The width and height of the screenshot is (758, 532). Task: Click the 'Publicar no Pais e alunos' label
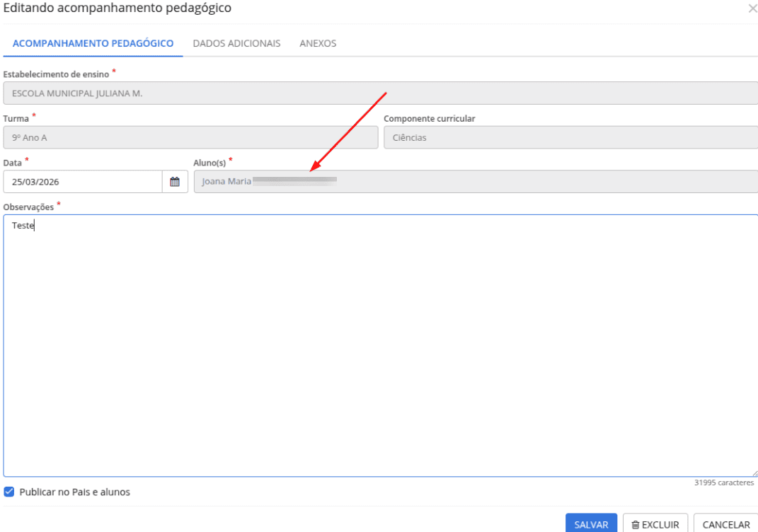(x=74, y=492)
